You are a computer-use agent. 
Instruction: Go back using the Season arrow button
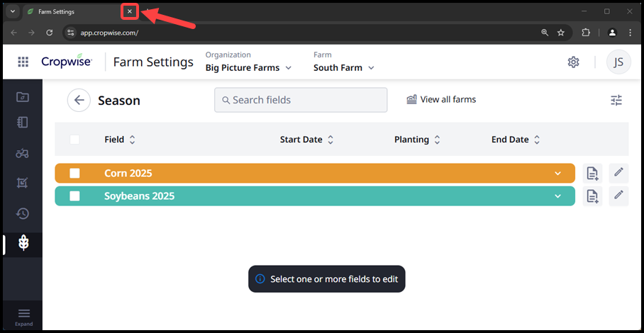pos(79,101)
